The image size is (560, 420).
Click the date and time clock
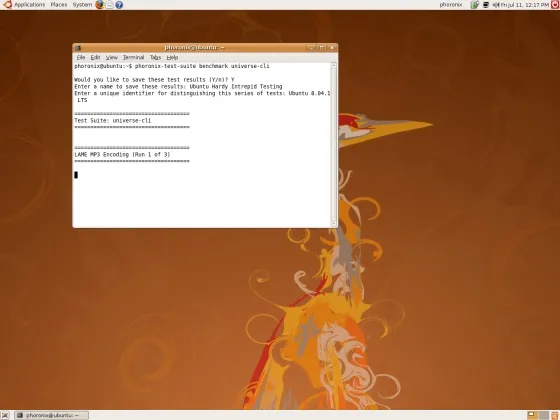(x=525, y=5)
